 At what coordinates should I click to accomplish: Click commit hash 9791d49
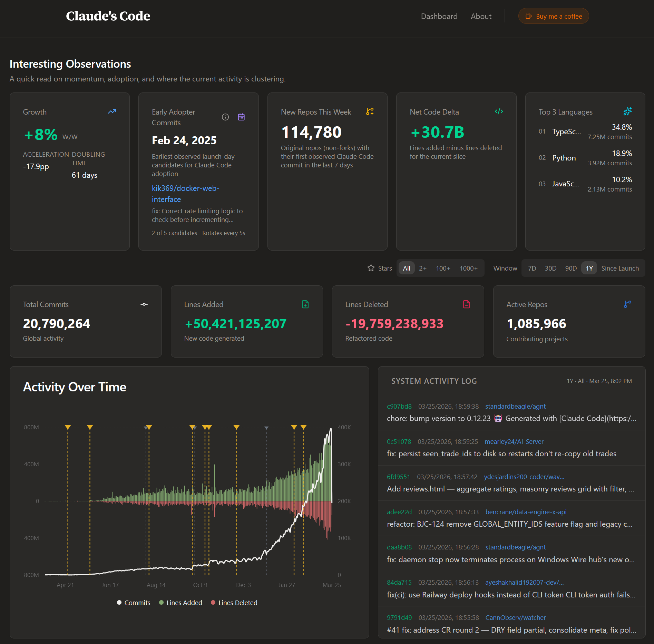point(399,617)
